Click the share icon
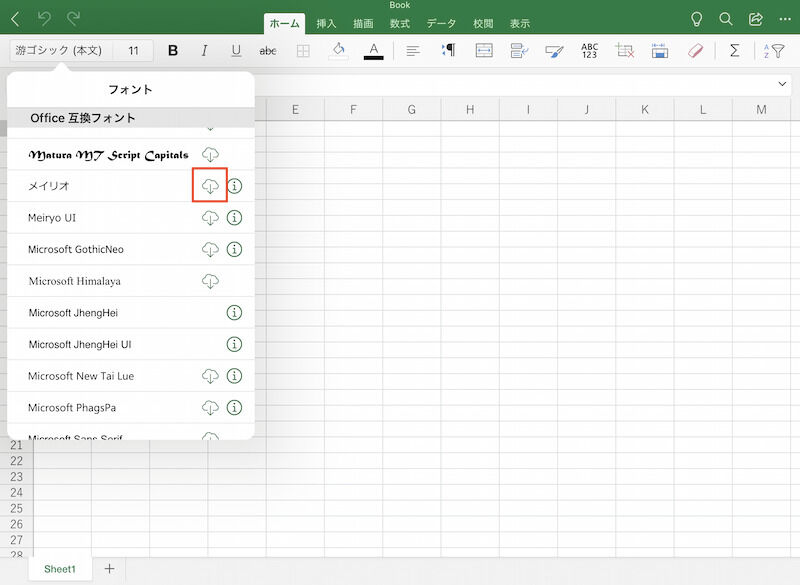Screen dimensions: 800x585 click(756, 19)
